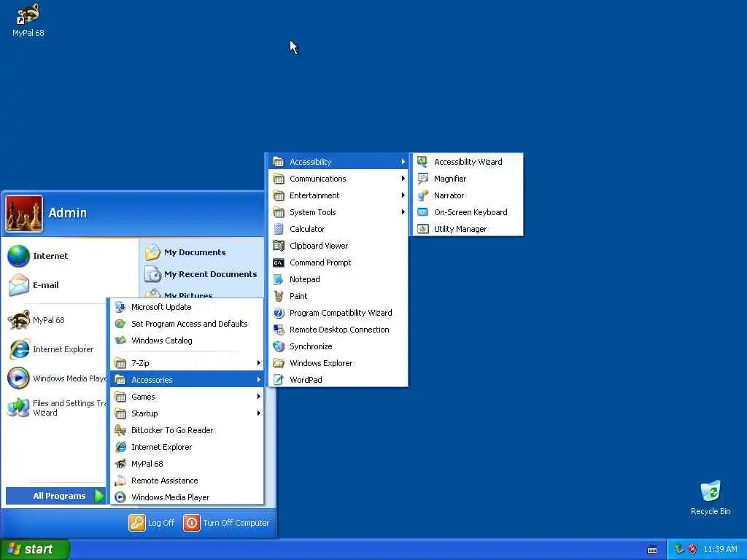Launch Calculator from Accessories

pos(338,228)
